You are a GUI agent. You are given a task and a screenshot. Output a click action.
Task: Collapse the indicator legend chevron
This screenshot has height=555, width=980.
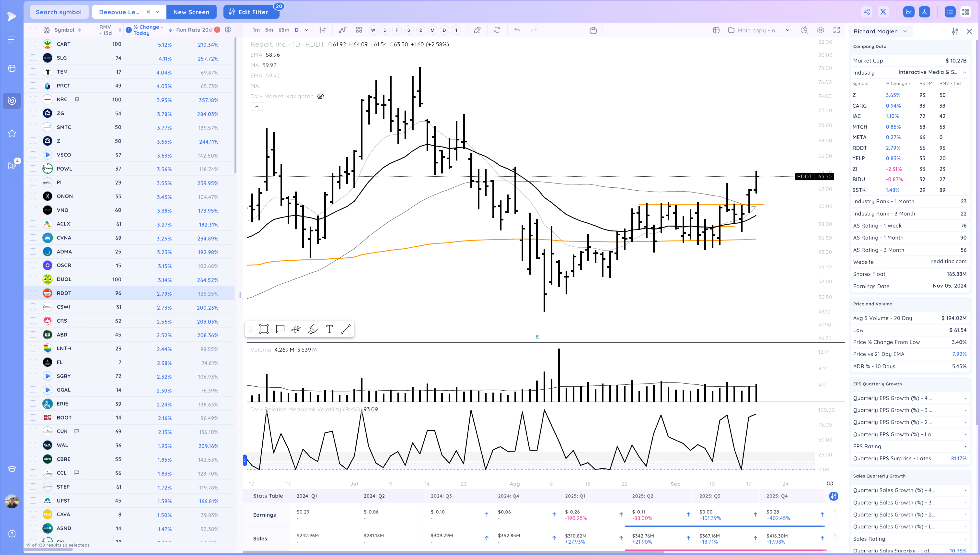pos(257,107)
